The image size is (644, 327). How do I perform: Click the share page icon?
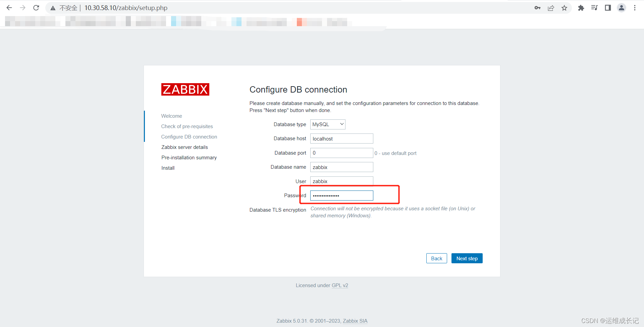point(551,8)
